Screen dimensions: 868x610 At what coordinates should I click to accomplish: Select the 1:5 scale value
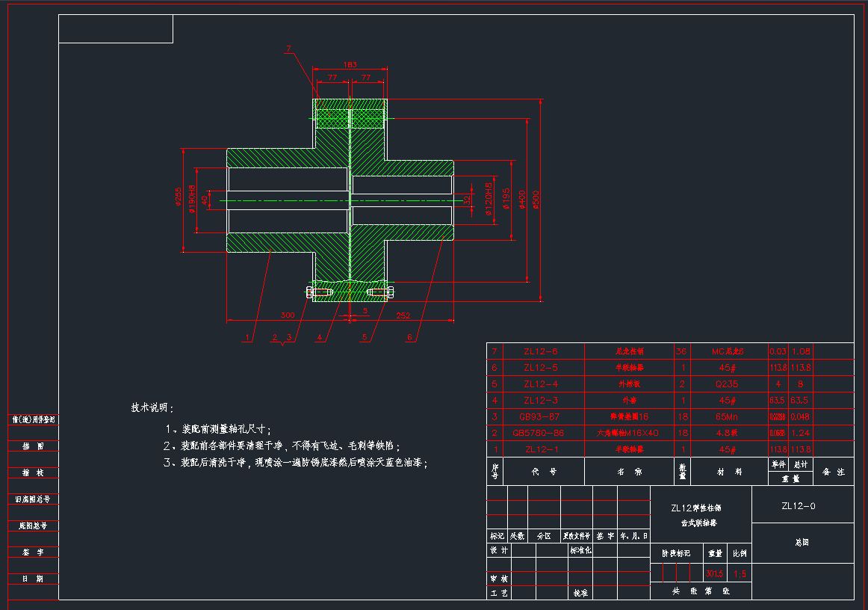pos(740,574)
